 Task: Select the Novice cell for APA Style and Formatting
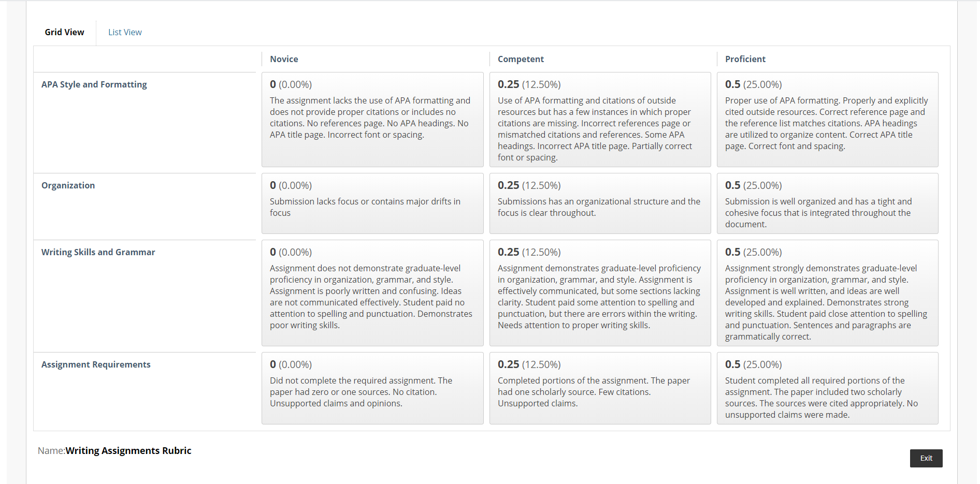[x=372, y=120]
